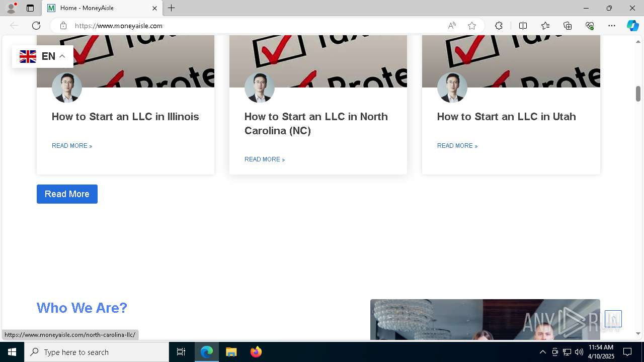Open the notification center icon

coord(627,352)
